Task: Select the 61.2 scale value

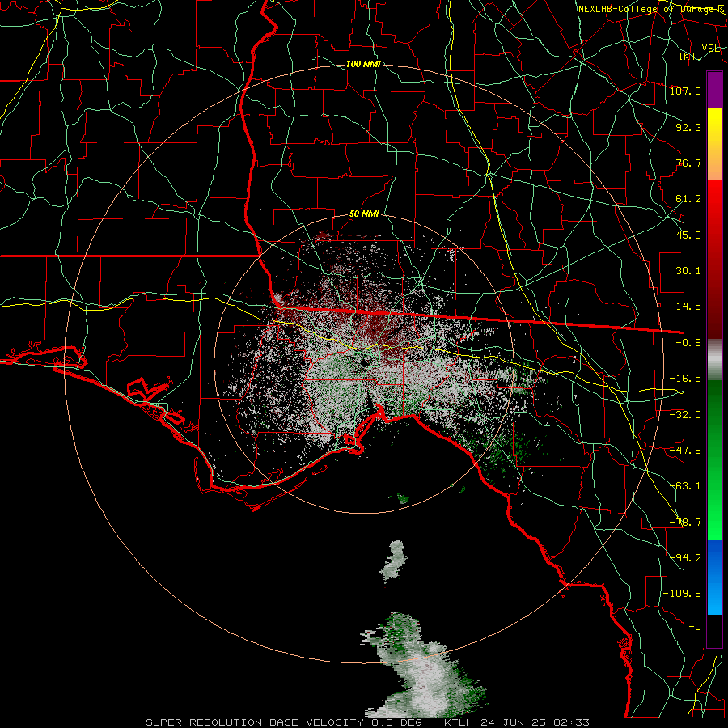Action: point(688,199)
